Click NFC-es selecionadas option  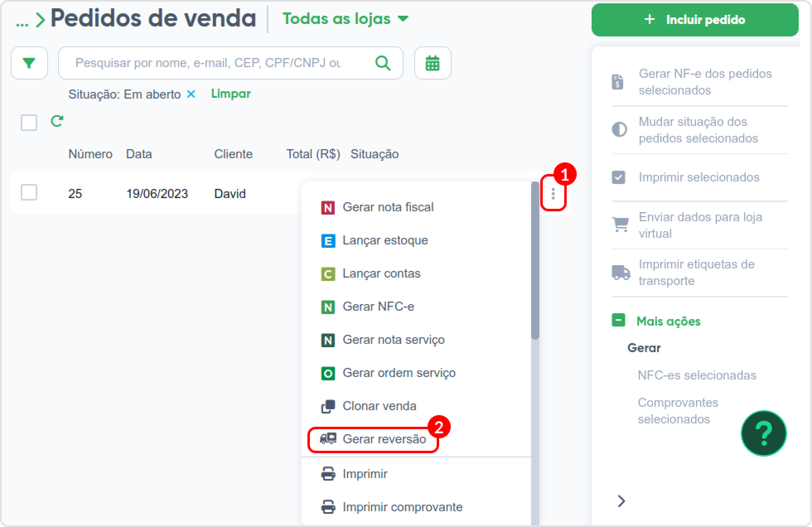pos(697,375)
